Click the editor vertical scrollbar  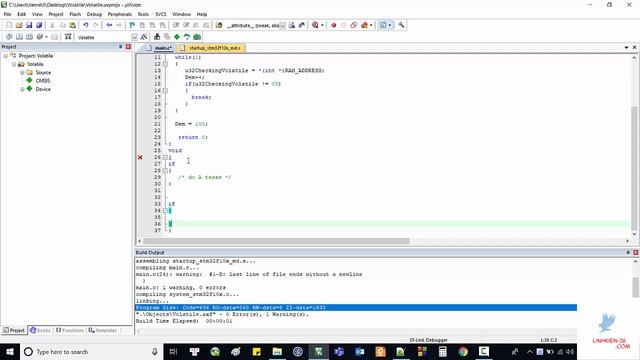[634, 146]
